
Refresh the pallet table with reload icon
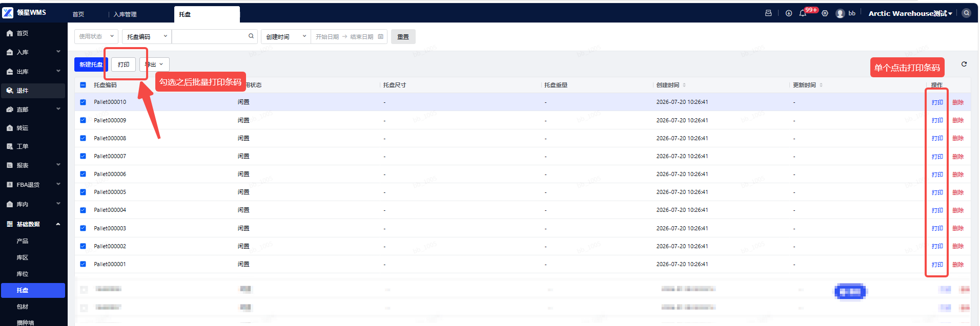[x=964, y=64]
